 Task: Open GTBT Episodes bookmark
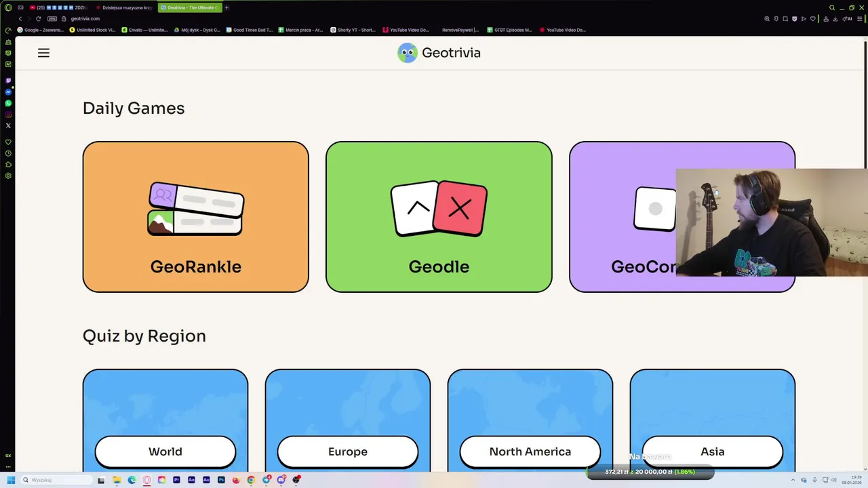click(x=510, y=30)
